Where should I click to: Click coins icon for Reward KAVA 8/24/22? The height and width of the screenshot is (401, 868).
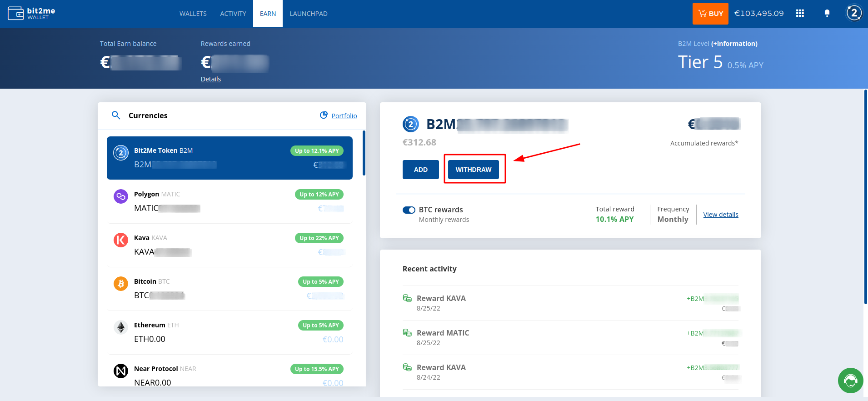tap(407, 367)
